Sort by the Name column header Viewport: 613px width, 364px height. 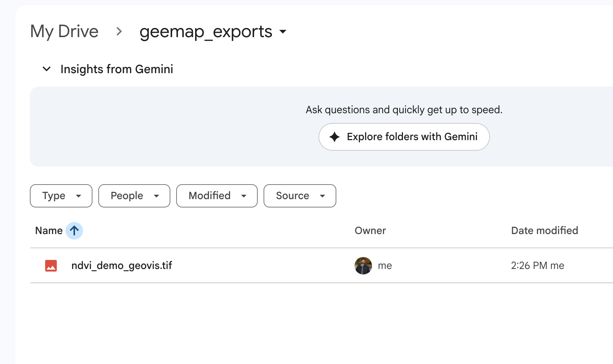tap(49, 231)
